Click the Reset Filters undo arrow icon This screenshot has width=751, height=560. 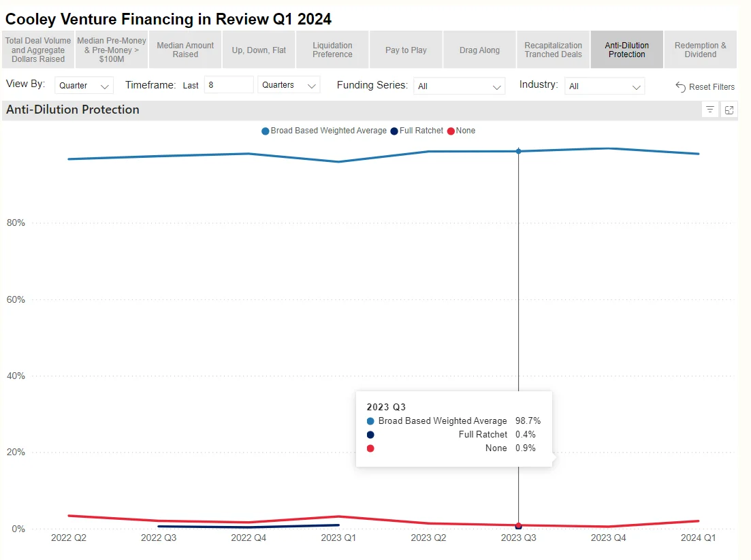point(680,87)
